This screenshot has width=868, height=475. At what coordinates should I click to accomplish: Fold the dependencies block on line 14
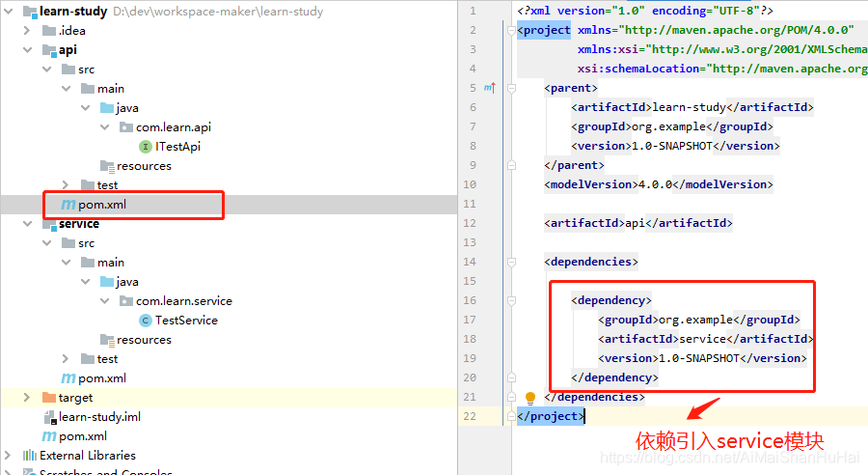511,262
